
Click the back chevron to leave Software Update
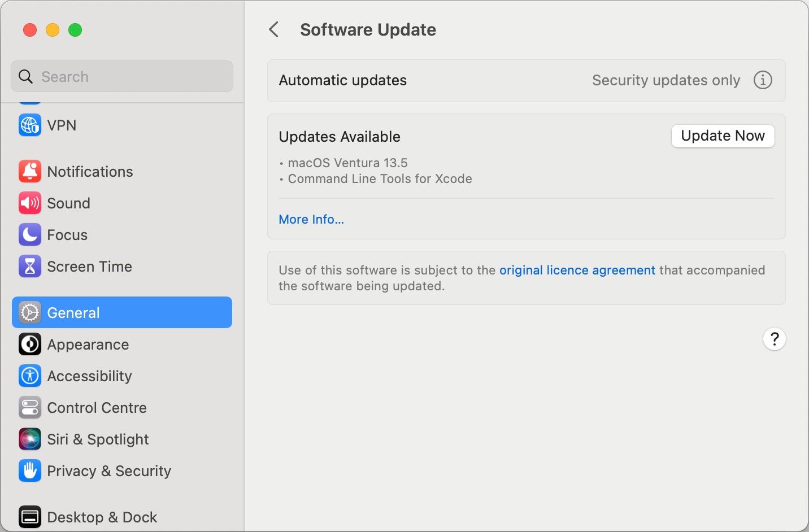coord(275,29)
